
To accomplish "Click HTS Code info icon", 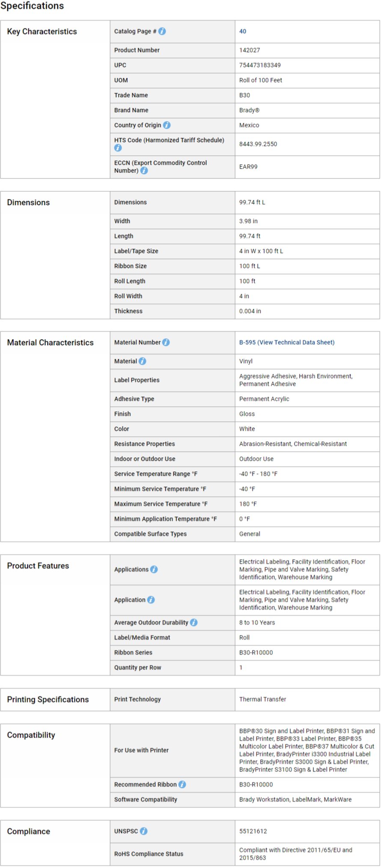I will pyautogui.click(x=118, y=148).
